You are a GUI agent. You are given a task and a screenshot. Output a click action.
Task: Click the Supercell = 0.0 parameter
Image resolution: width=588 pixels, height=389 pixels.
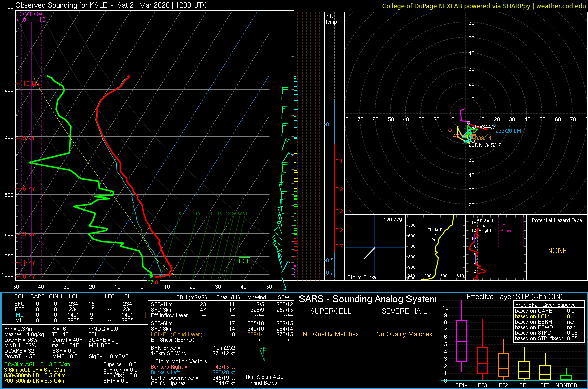pyautogui.click(x=120, y=364)
